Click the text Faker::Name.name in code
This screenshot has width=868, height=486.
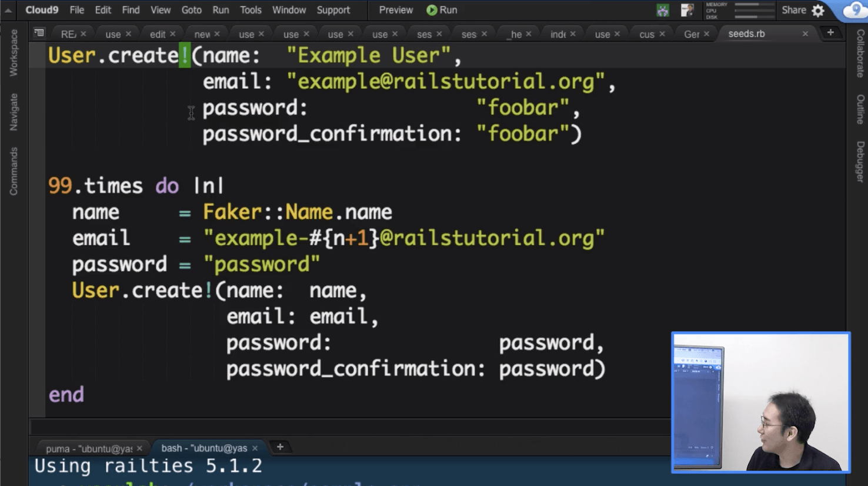[x=298, y=212]
